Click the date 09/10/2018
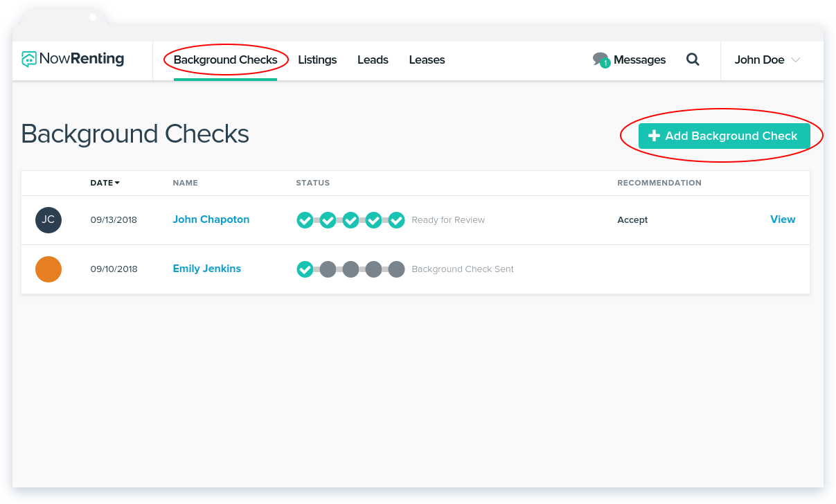Image resolution: width=836 pixels, height=504 pixels. click(x=114, y=269)
